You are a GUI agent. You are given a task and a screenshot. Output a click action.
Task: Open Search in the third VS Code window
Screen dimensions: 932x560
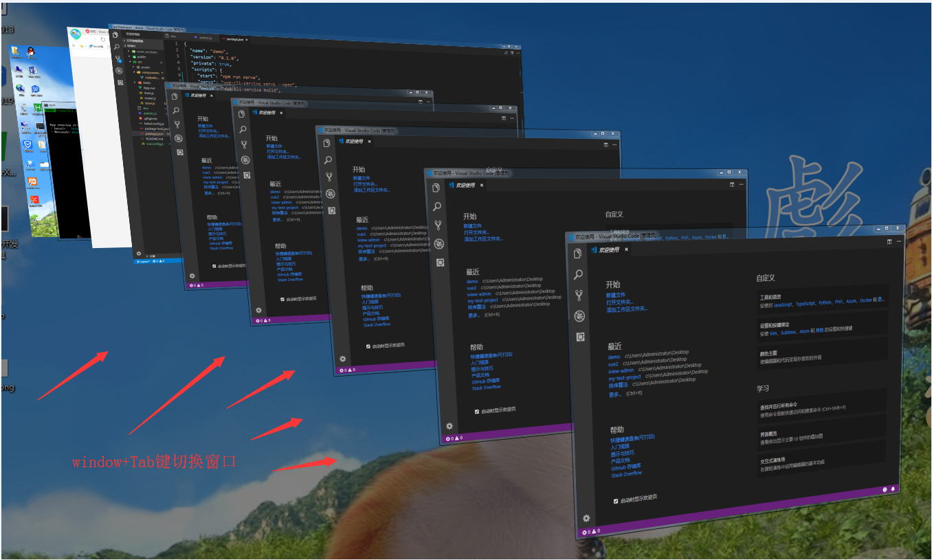328,159
